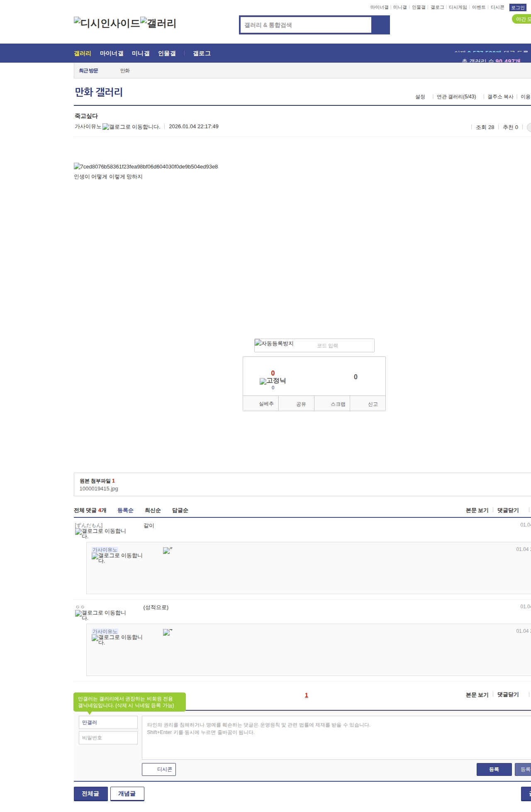Click the 신고 button
Viewport: 531px width, 812px height.
pyautogui.click(x=368, y=404)
